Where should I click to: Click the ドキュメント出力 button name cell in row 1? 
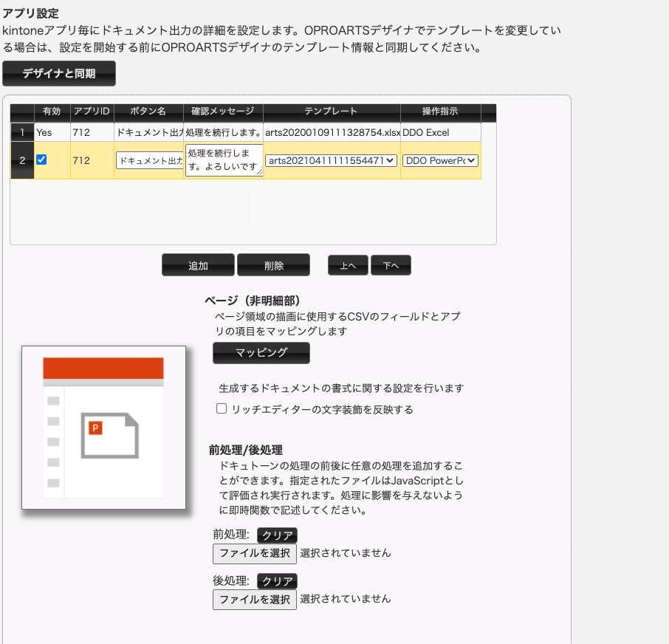click(149, 132)
